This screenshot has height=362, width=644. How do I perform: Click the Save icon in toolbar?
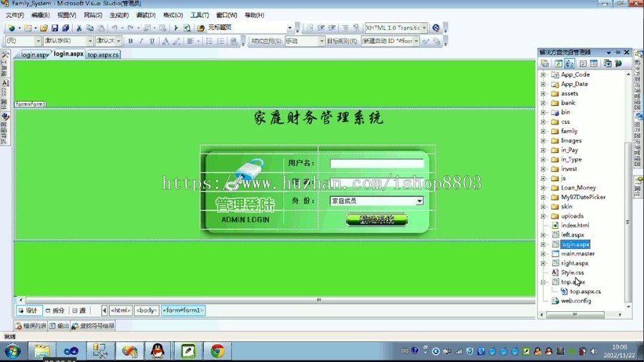(54, 28)
